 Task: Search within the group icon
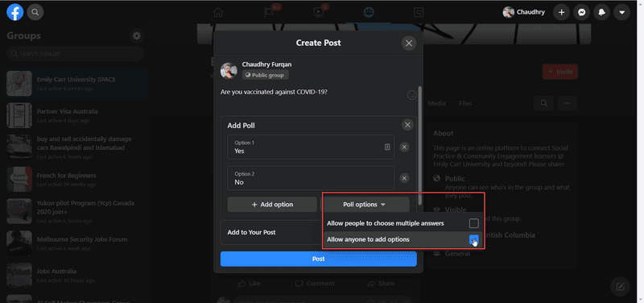[x=544, y=104]
